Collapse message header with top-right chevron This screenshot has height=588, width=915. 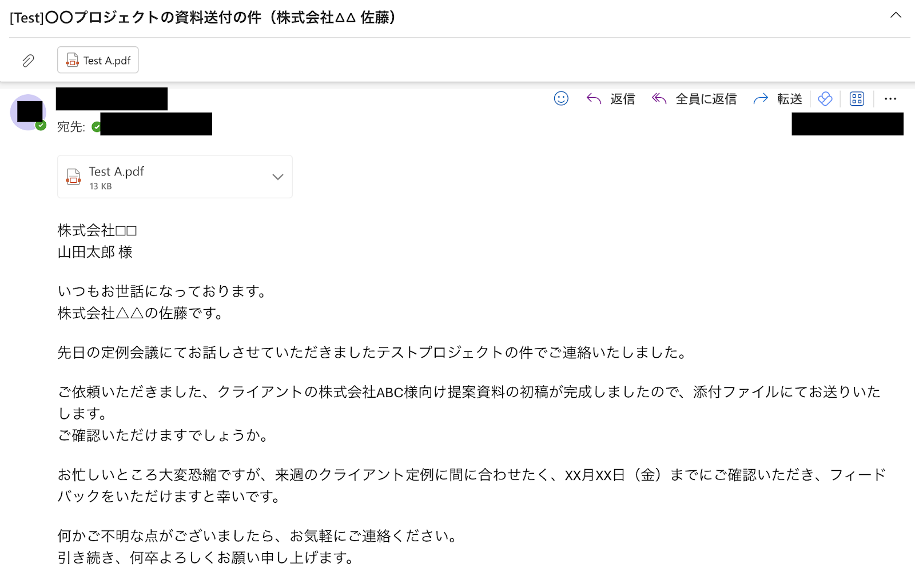(x=896, y=15)
